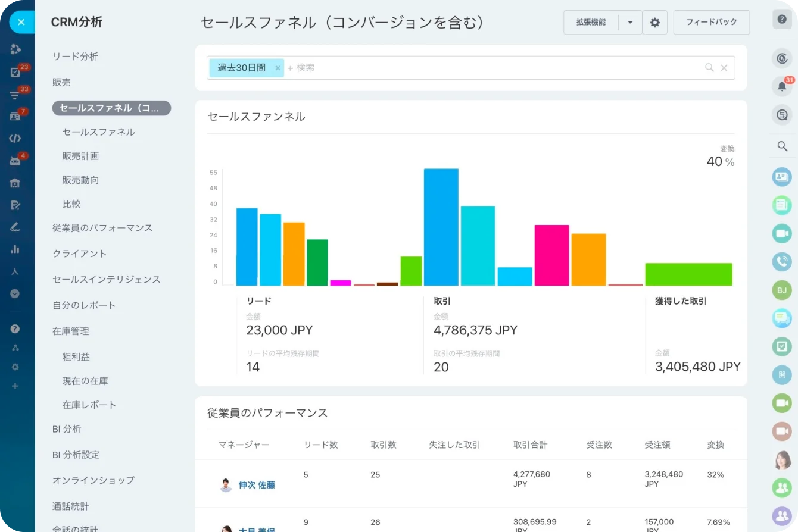Open 現在の在庫 in the sidebar
798x532 pixels.
[x=85, y=381]
